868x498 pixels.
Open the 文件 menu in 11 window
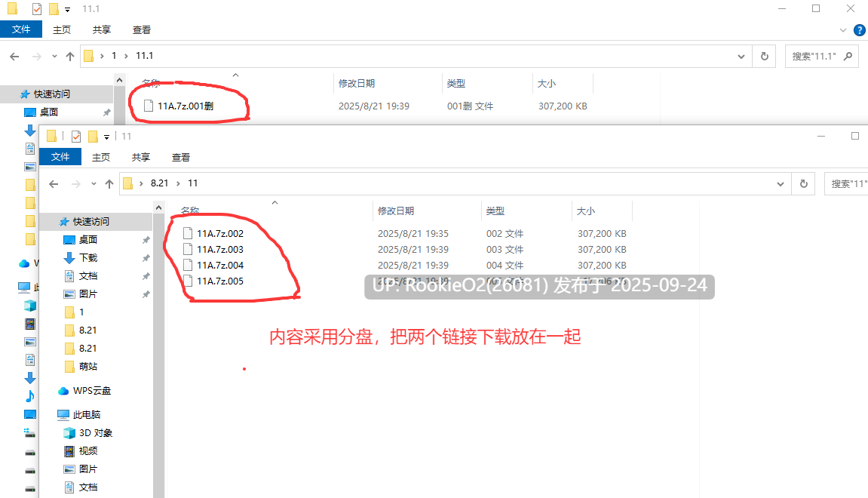60,157
